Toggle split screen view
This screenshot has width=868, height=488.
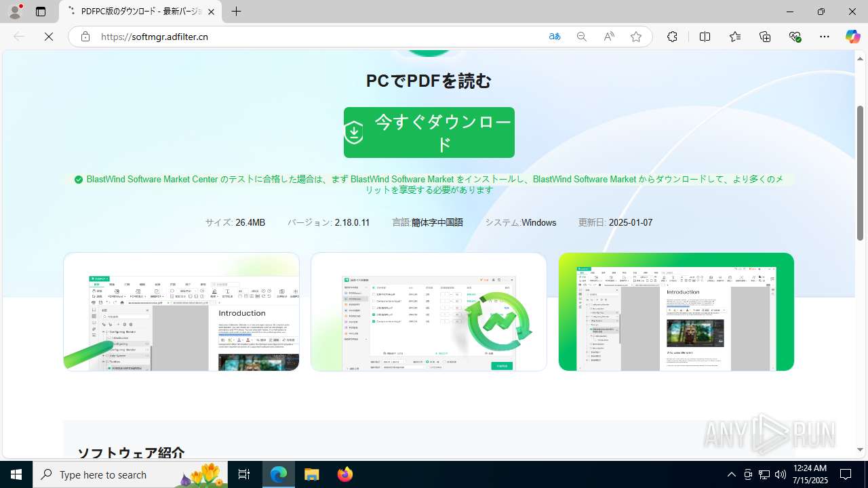point(705,37)
